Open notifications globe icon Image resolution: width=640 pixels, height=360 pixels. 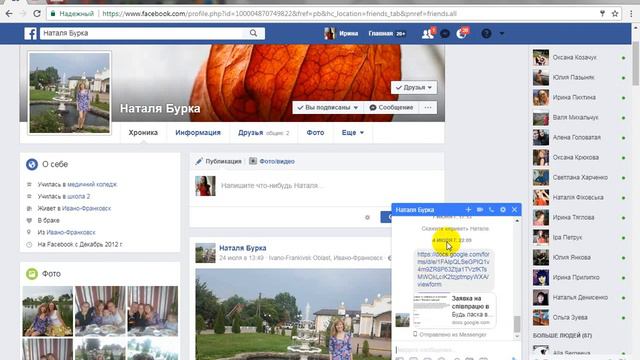tap(462, 33)
